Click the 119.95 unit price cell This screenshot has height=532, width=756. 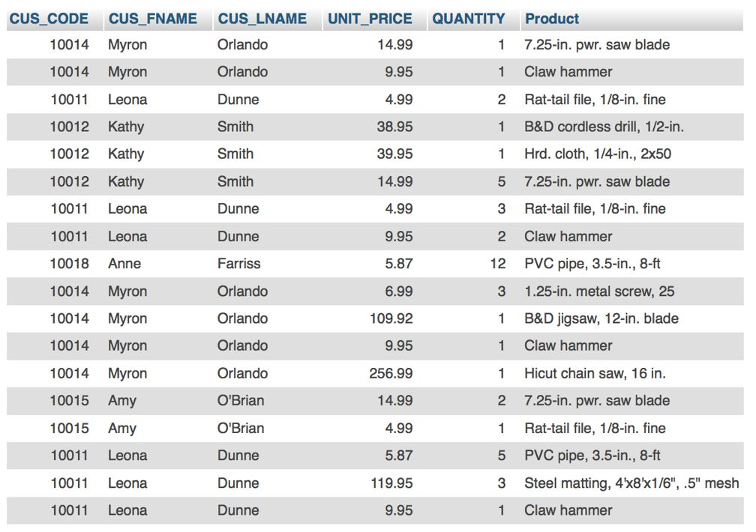391,483
